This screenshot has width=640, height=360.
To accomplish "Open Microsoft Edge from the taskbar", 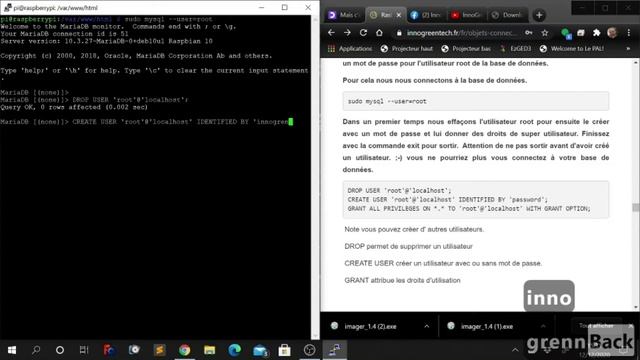I will [x=235, y=350].
